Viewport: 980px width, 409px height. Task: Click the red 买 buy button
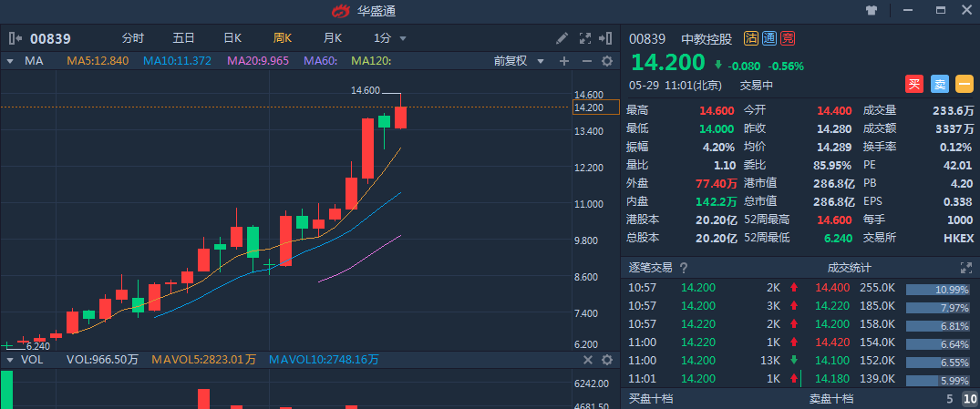914,84
